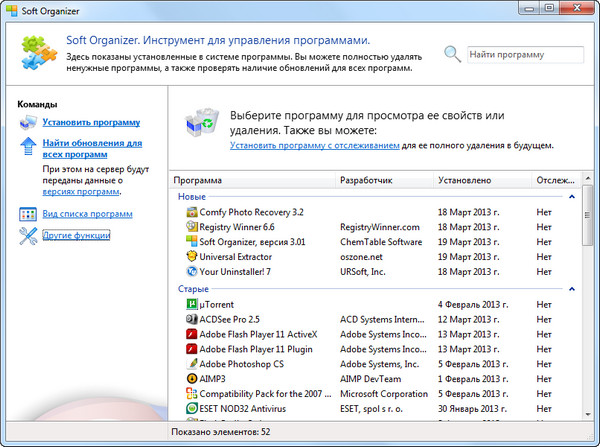Select the Registry Winner 6.6 icon
Image resolution: width=600 pixels, height=447 pixels.
191,227
